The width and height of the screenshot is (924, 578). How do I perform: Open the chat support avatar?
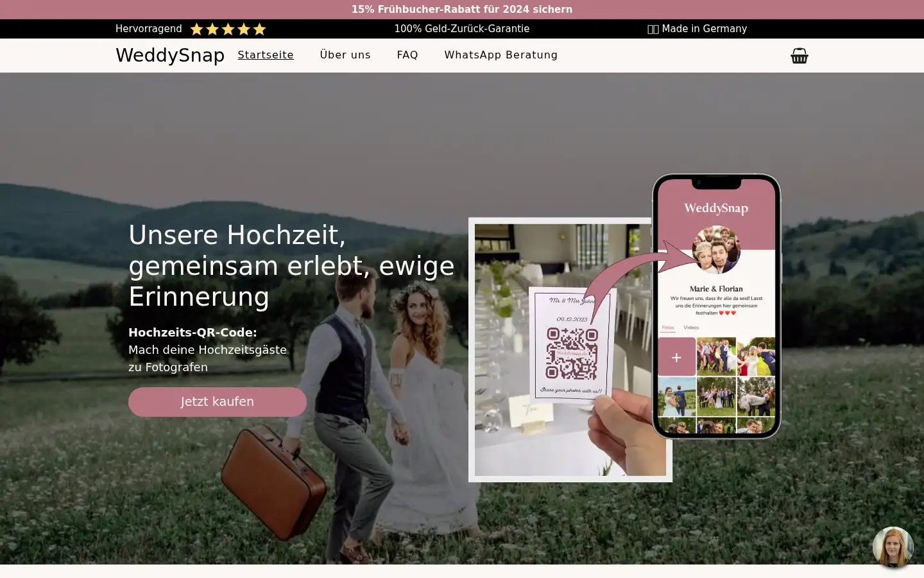[x=893, y=547]
